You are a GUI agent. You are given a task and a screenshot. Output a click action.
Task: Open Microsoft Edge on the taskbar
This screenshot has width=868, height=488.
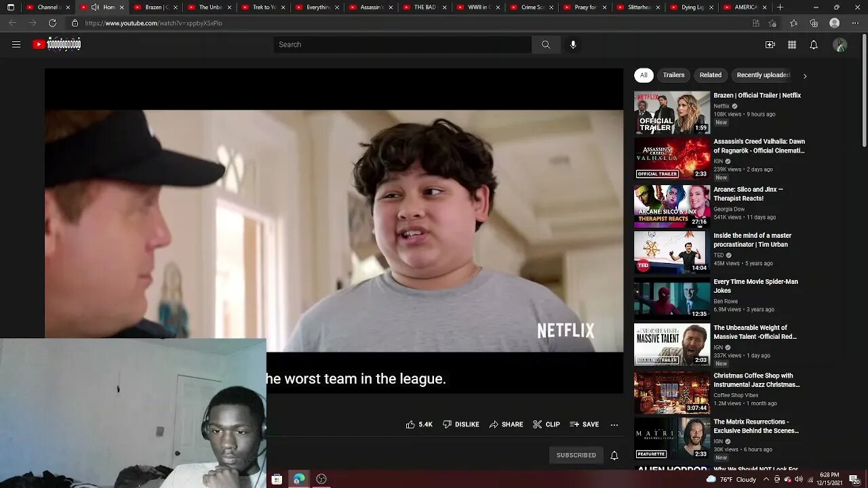coord(299,479)
